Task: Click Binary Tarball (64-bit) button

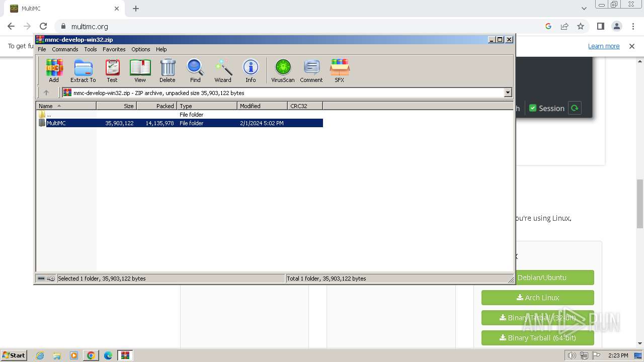Action: (x=538, y=338)
